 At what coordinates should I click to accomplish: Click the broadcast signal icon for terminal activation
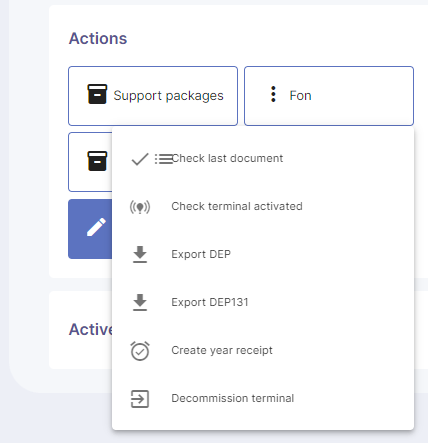coord(140,207)
